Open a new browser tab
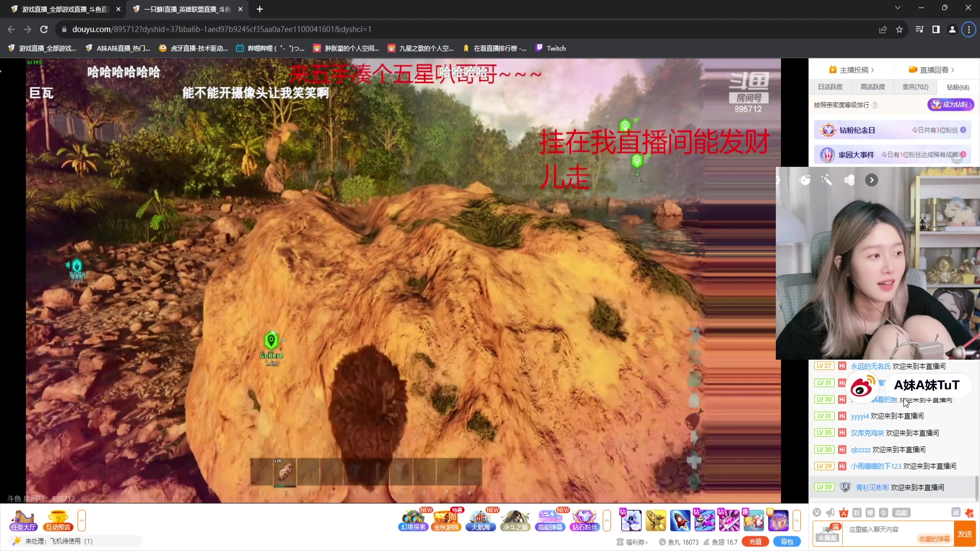 (x=260, y=9)
